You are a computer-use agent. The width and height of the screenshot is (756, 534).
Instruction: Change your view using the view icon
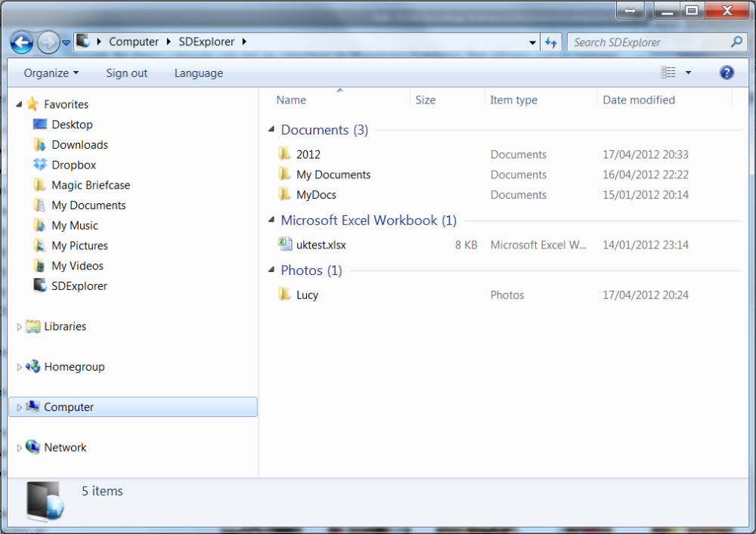(668, 73)
